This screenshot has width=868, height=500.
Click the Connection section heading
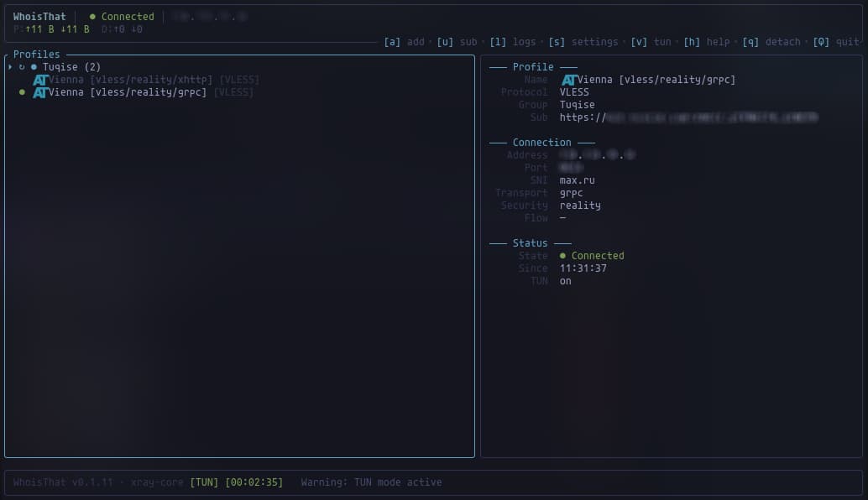(542, 142)
